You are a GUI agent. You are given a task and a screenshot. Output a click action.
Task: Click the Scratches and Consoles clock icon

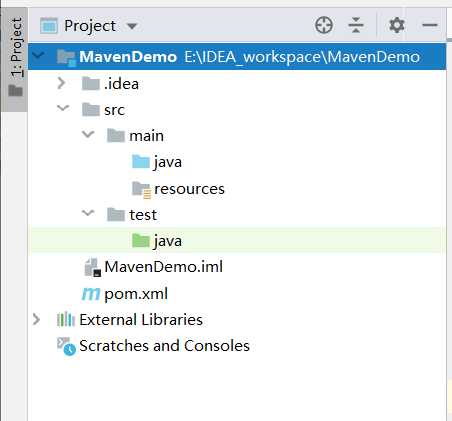pyautogui.click(x=66, y=347)
